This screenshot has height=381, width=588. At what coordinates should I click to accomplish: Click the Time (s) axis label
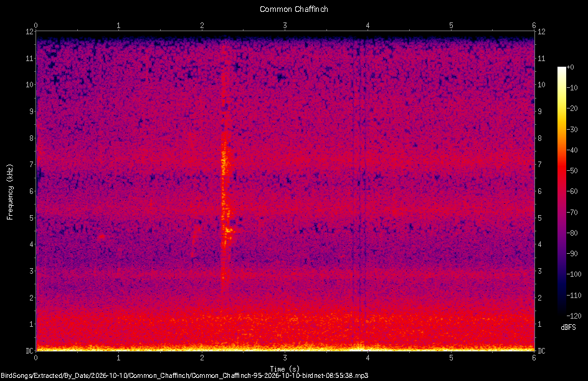(x=285, y=369)
